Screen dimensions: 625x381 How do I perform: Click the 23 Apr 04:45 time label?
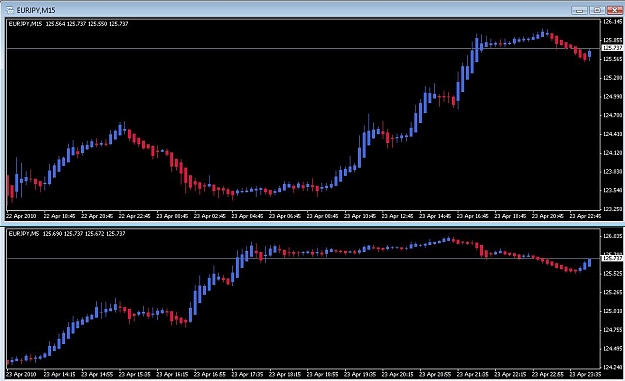247,216
